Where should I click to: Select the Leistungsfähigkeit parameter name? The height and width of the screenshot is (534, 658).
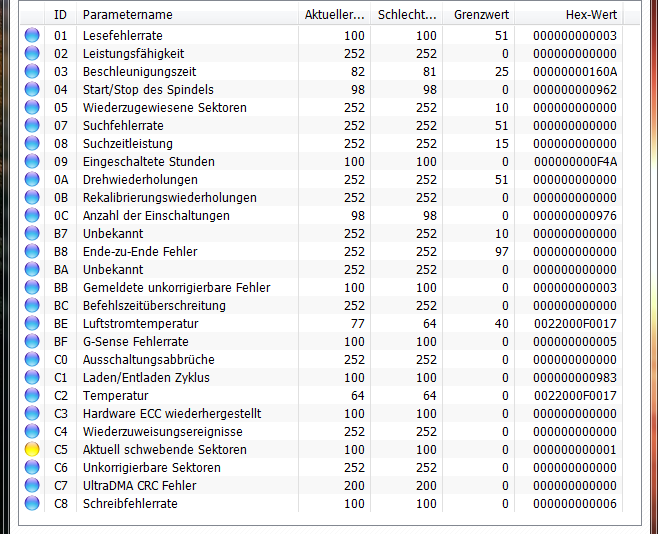[133, 54]
